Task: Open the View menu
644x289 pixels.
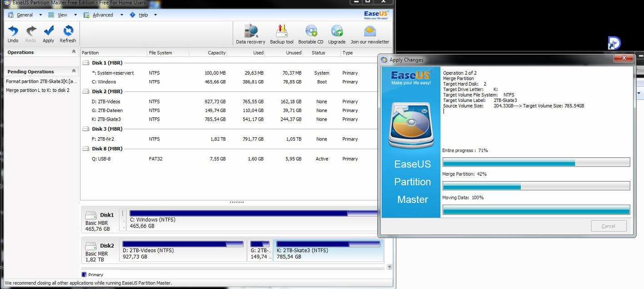Action: click(63, 15)
